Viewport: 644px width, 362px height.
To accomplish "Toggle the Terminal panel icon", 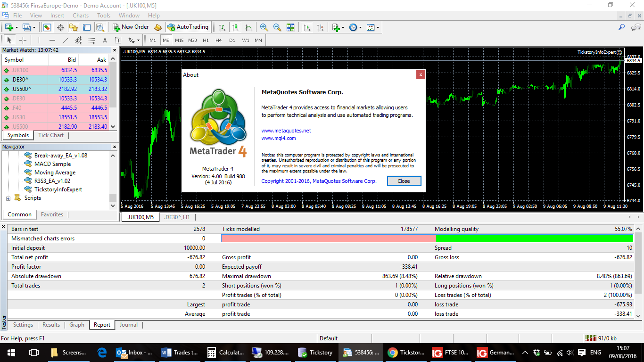I will coord(86,27).
